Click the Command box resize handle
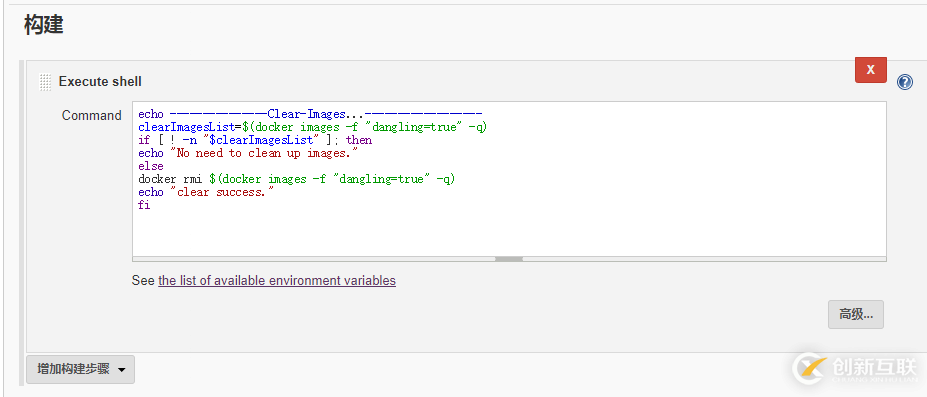The image size is (927, 397). tap(509, 259)
